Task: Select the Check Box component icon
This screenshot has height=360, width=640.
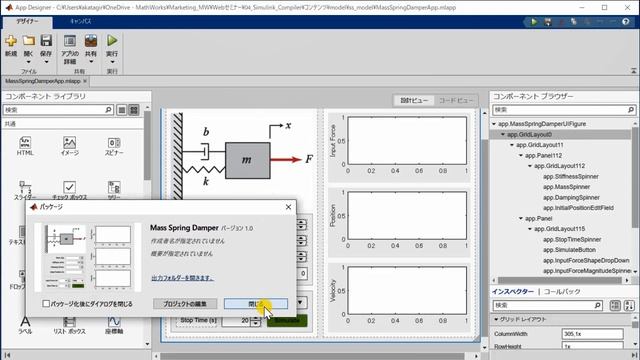Action: pyautogui.click(x=69, y=187)
